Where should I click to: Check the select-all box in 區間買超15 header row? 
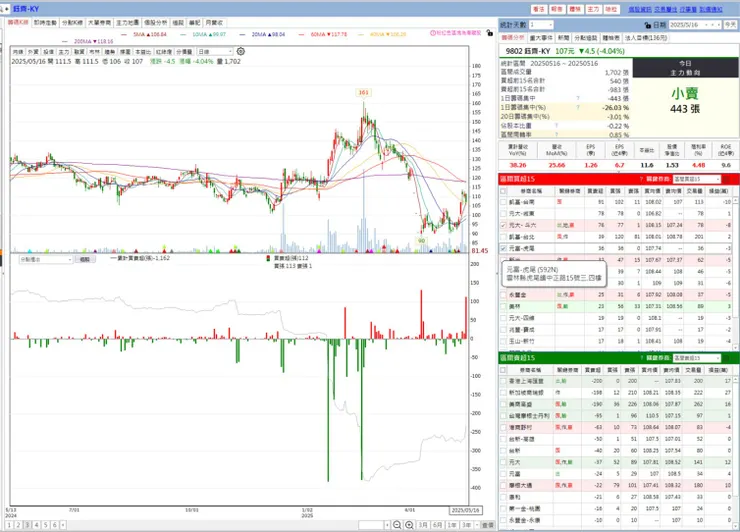click(x=503, y=191)
